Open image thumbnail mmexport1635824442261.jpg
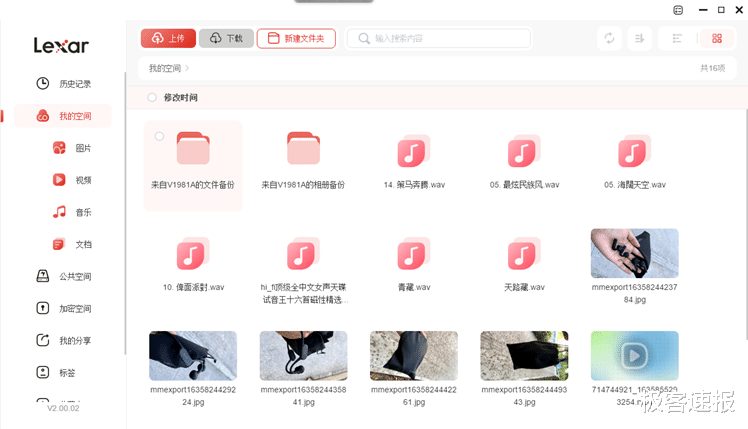The image size is (748, 429). 414,356
